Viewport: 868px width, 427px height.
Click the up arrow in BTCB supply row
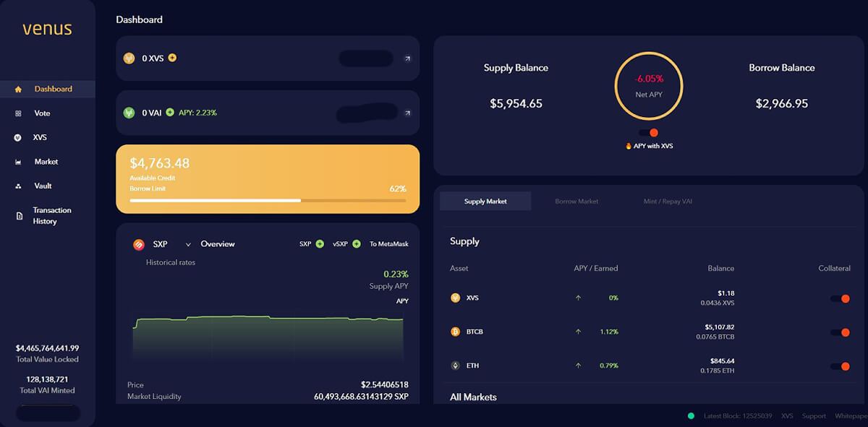tap(578, 332)
